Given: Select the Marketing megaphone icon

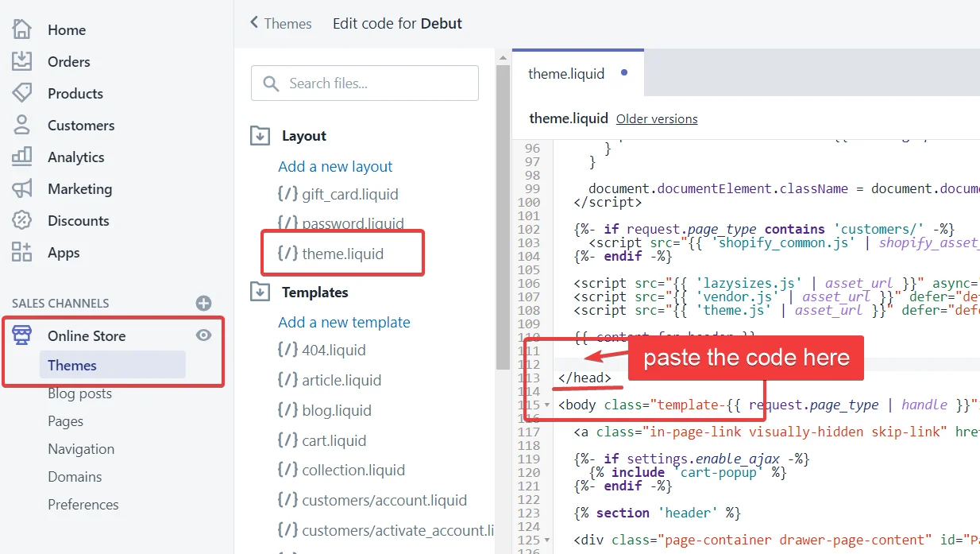Looking at the screenshot, I should [24, 188].
